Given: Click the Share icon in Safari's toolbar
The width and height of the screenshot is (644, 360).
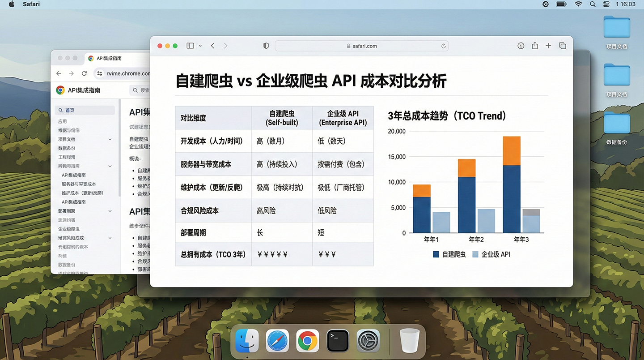Looking at the screenshot, I should pos(534,45).
